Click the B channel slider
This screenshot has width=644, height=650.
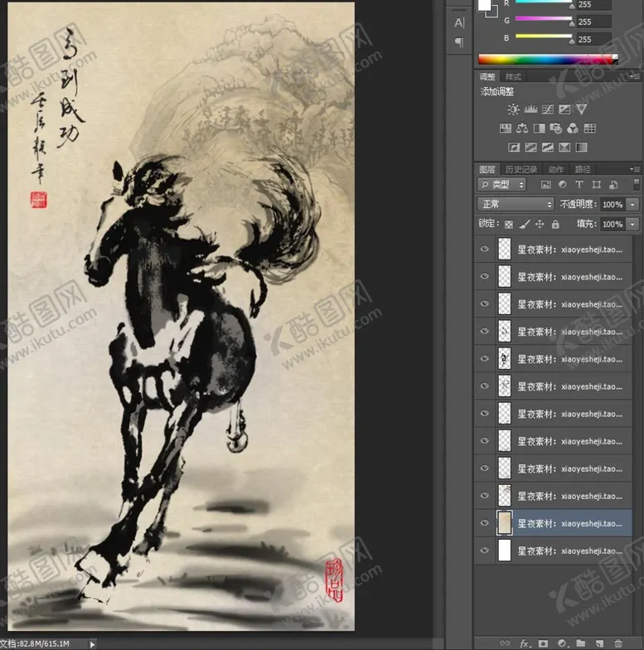click(x=544, y=36)
